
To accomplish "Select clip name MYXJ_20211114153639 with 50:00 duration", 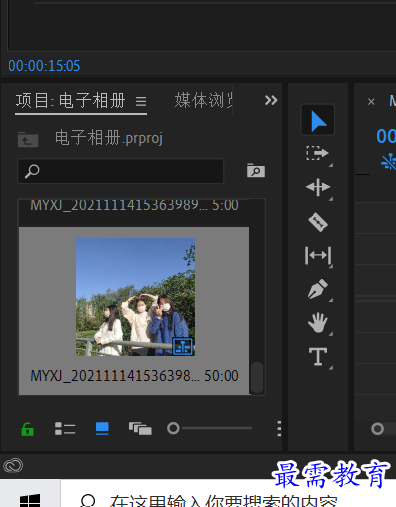I will pos(134,376).
